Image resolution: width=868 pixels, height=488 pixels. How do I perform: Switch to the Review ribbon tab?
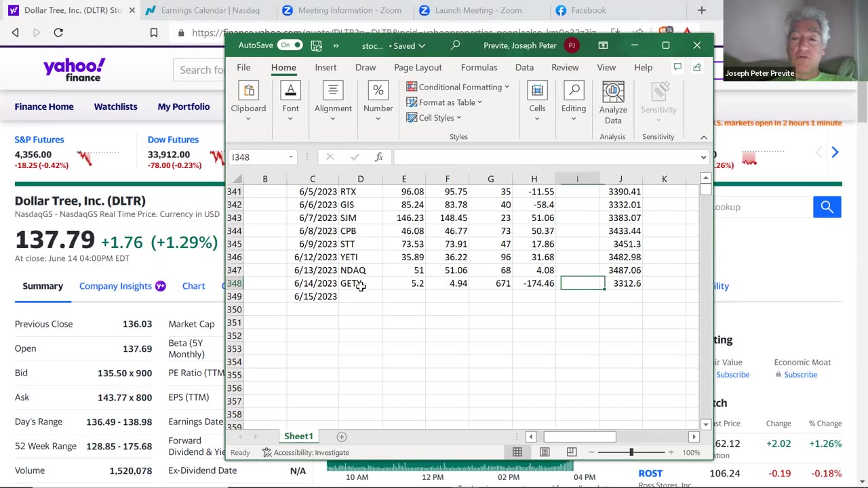tap(565, 67)
